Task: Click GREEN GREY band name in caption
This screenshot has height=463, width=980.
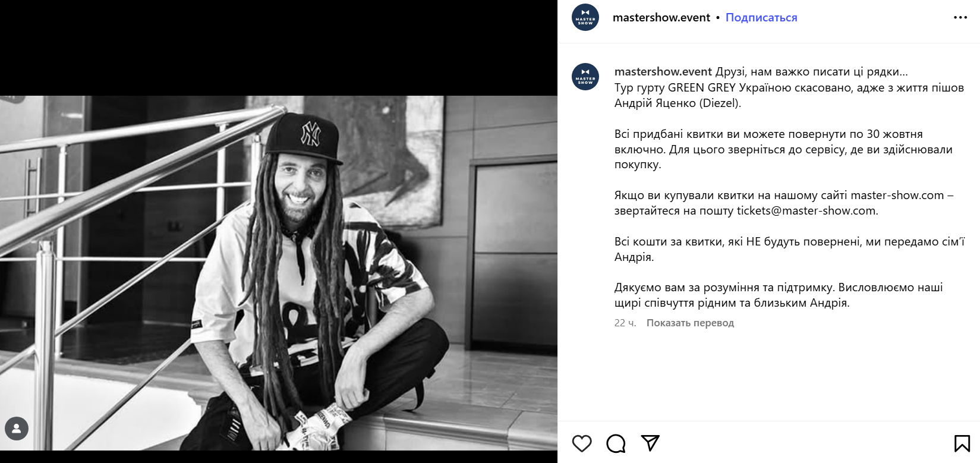Action: tap(702, 87)
